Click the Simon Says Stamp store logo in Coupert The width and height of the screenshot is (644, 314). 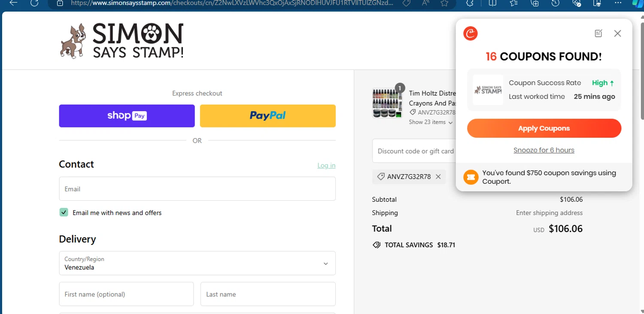(x=488, y=90)
